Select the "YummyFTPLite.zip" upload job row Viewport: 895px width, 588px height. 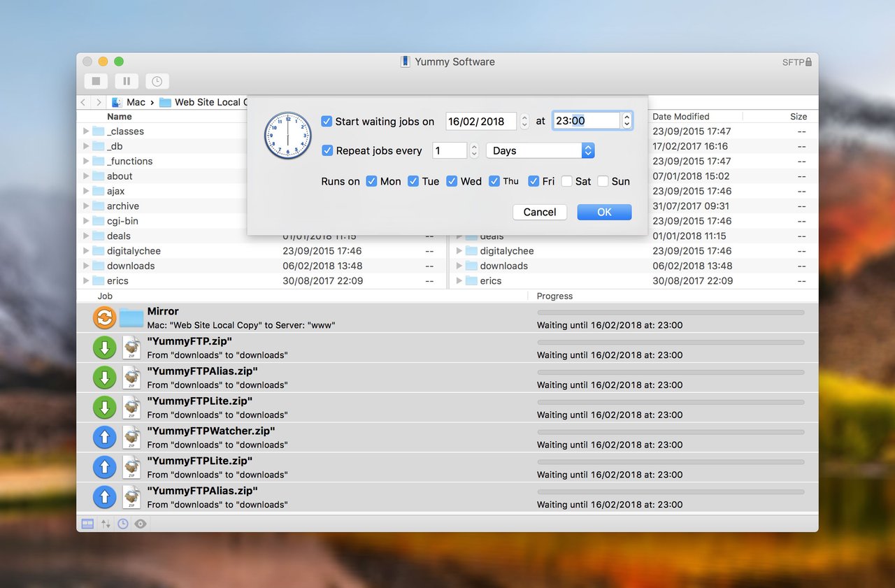(447, 468)
